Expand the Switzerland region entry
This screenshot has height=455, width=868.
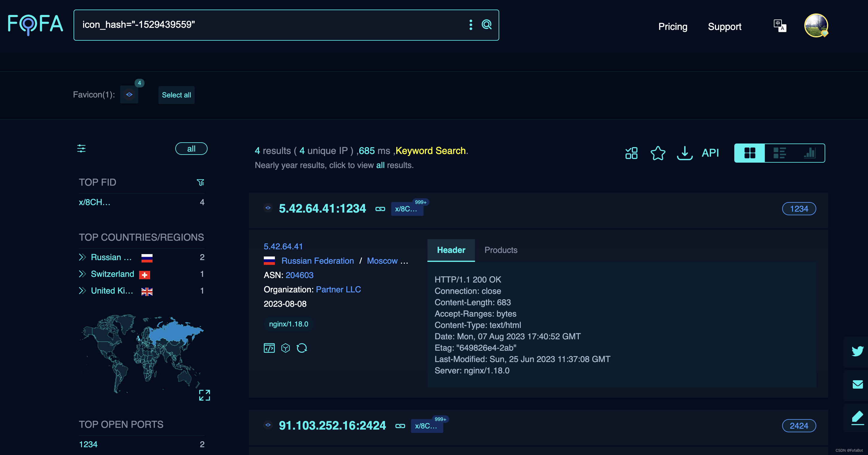tap(82, 274)
